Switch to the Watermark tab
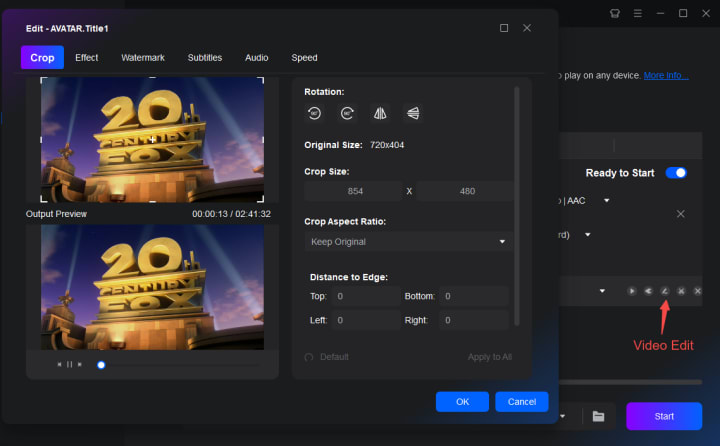This screenshot has height=446, width=720. coord(143,58)
